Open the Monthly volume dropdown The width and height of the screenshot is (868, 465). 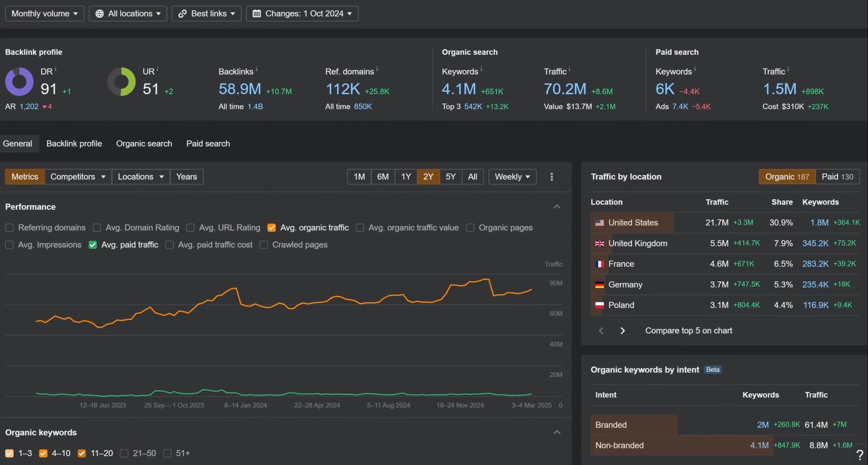click(45, 14)
